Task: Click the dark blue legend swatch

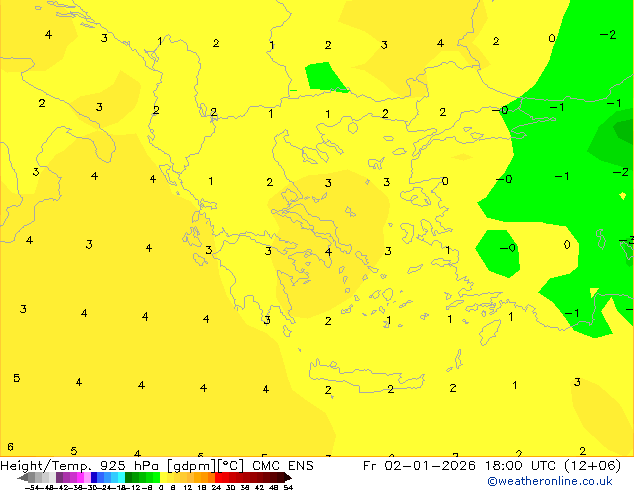Action: pyautogui.click(x=94, y=477)
